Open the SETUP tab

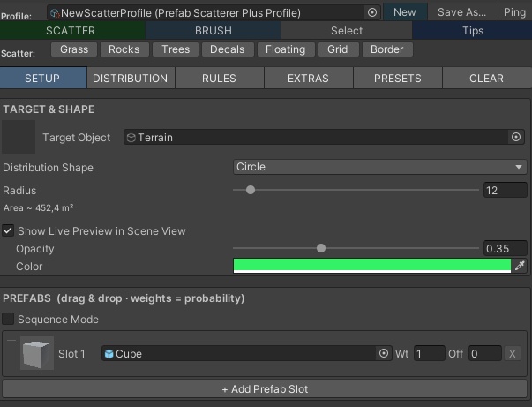pyautogui.click(x=42, y=78)
